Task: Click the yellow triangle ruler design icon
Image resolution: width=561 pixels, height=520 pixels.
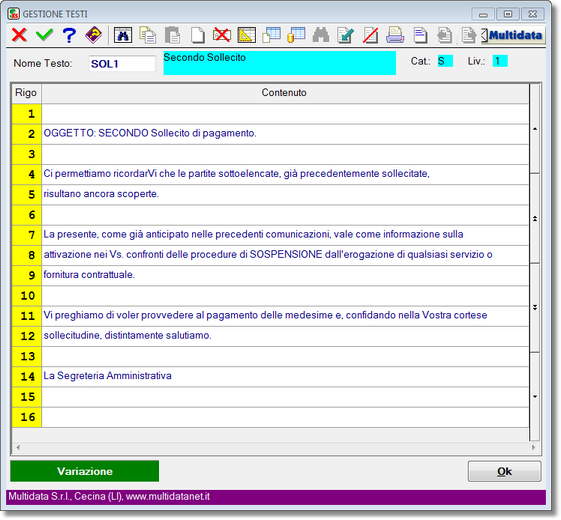Action: tap(247, 35)
